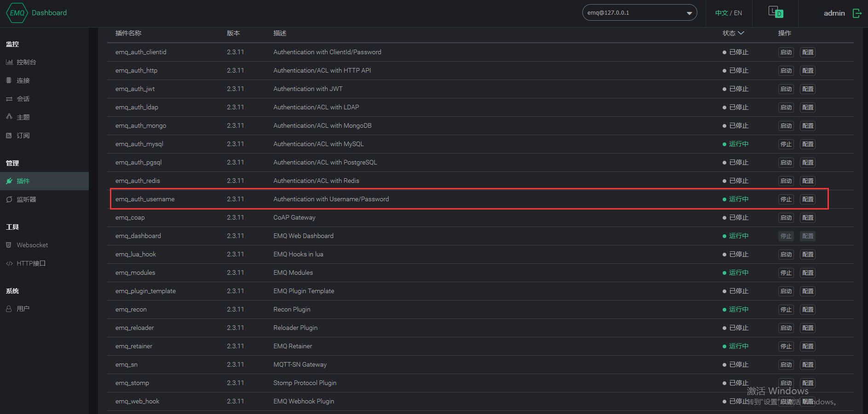Configure the emq_auth_redis plugin
The width and height of the screenshot is (868, 414).
click(x=808, y=181)
